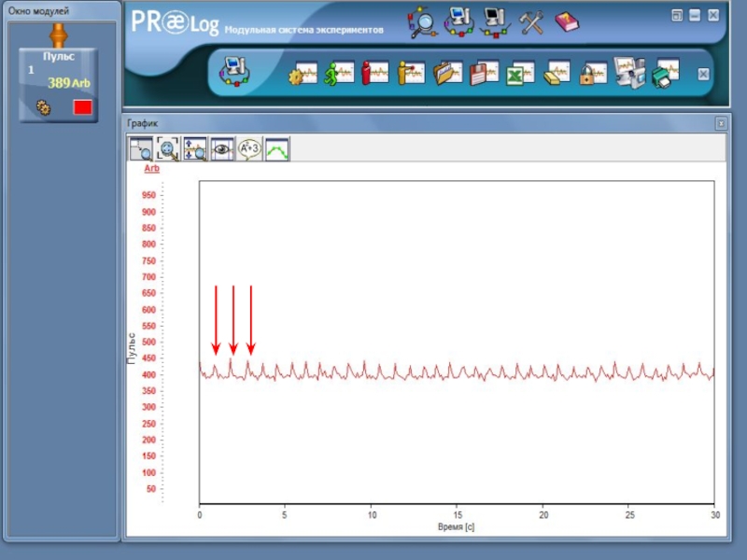Image resolution: width=747 pixels, height=560 pixels.
Task: Click the red Arb axis label link
Action: [151, 169]
